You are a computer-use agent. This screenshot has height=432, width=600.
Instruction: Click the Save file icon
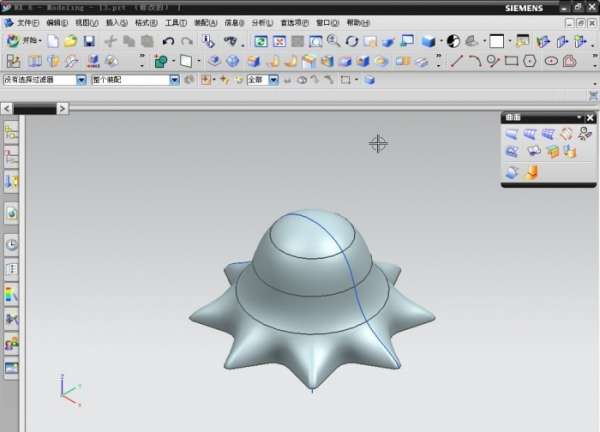click(x=89, y=41)
